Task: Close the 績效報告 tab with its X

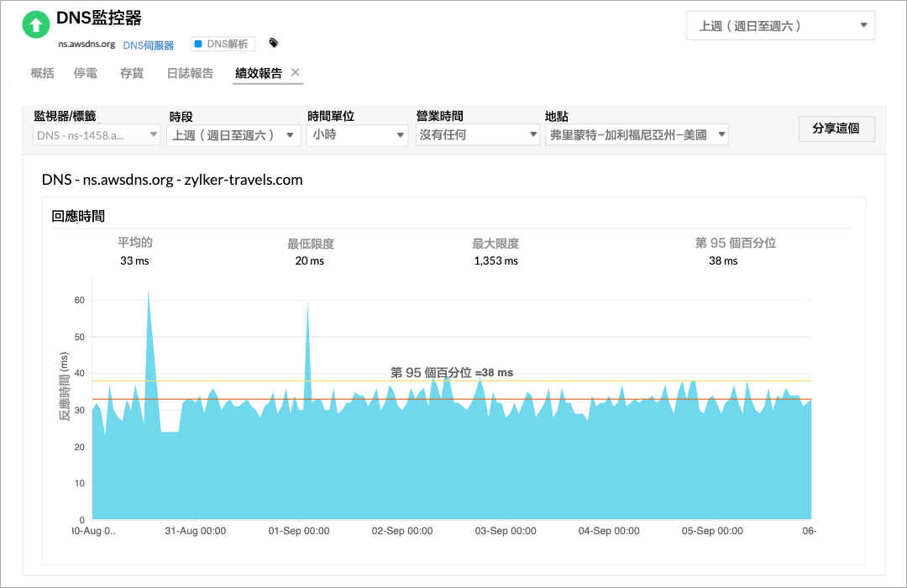Action: click(x=296, y=73)
